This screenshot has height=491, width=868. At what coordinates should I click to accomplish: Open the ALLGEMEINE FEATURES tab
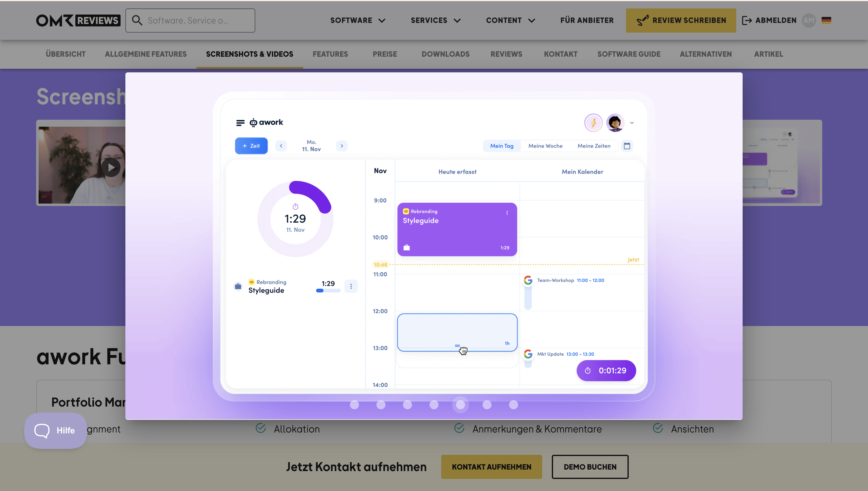coord(146,54)
